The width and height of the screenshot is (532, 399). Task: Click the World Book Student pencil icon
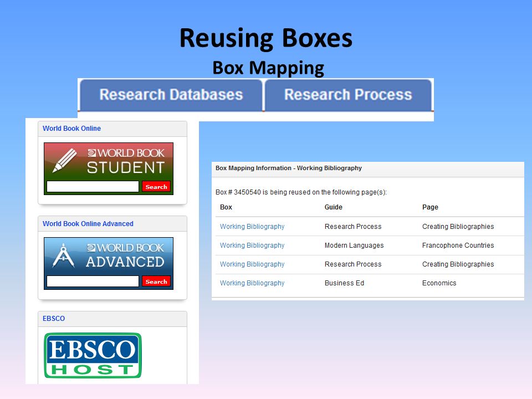pos(64,161)
